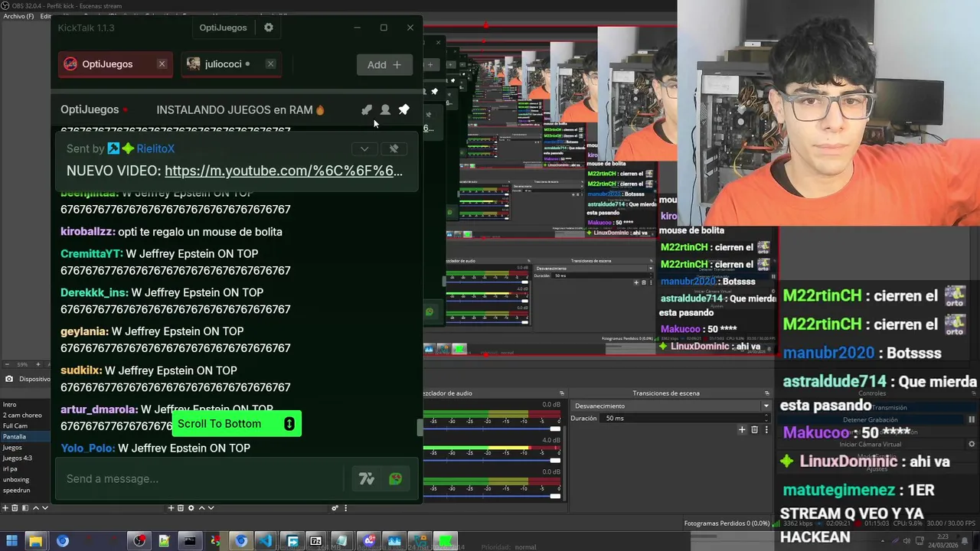Open audio mixer three-dot menu
980x551 pixels.
345,508
